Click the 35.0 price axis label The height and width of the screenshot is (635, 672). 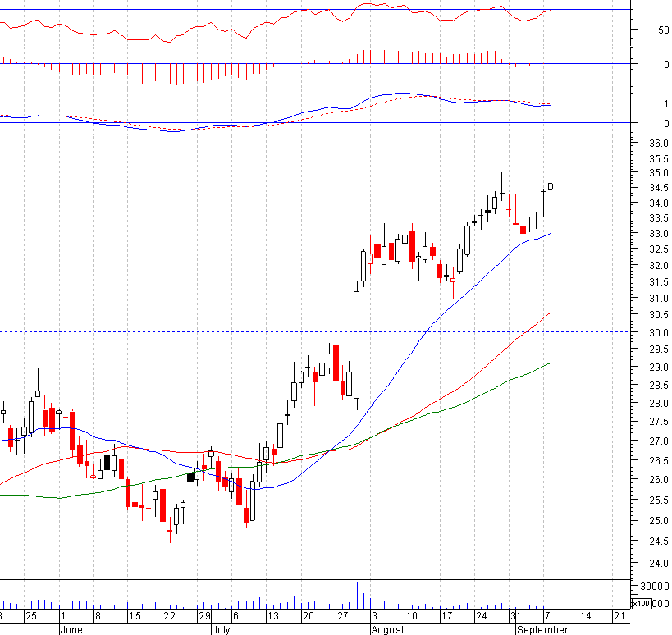tap(659, 173)
